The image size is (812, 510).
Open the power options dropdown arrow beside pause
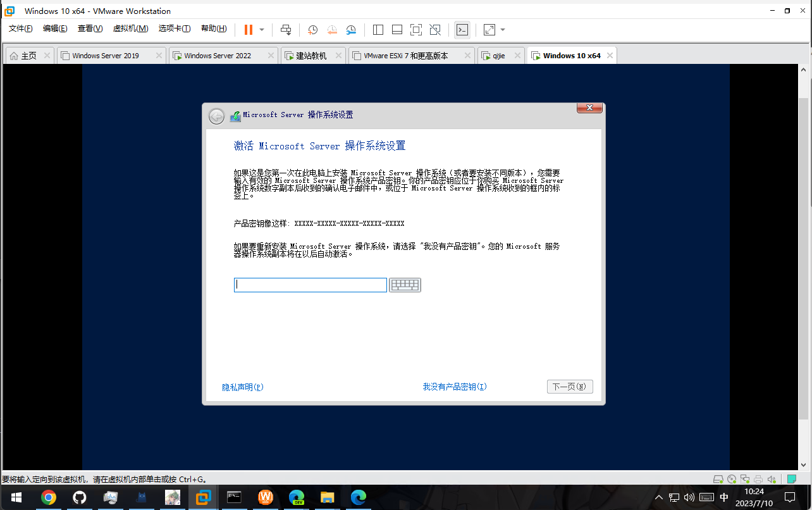[x=262, y=30]
